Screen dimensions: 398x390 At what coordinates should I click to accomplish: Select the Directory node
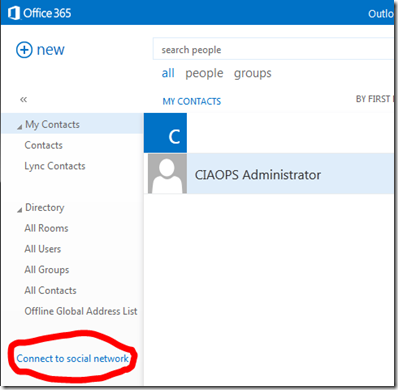click(x=45, y=207)
